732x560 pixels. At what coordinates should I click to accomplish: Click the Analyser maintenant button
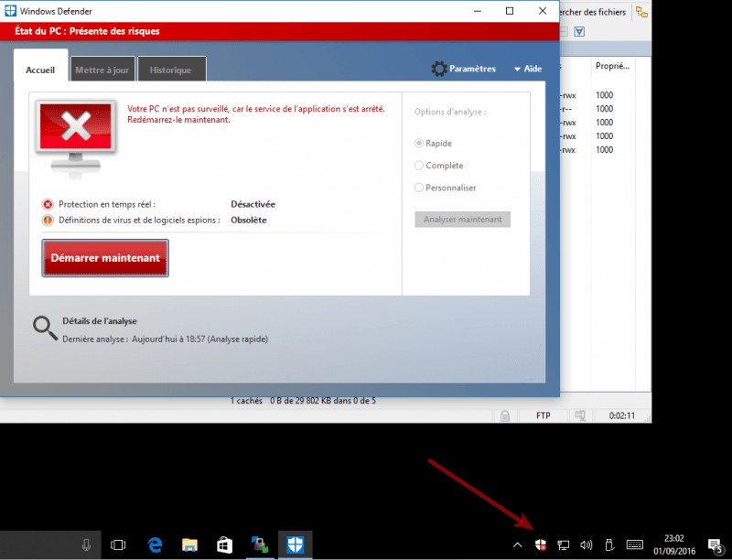pos(463,220)
